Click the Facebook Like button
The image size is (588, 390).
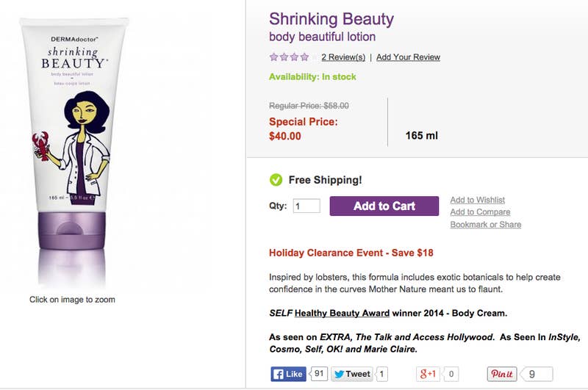288,374
